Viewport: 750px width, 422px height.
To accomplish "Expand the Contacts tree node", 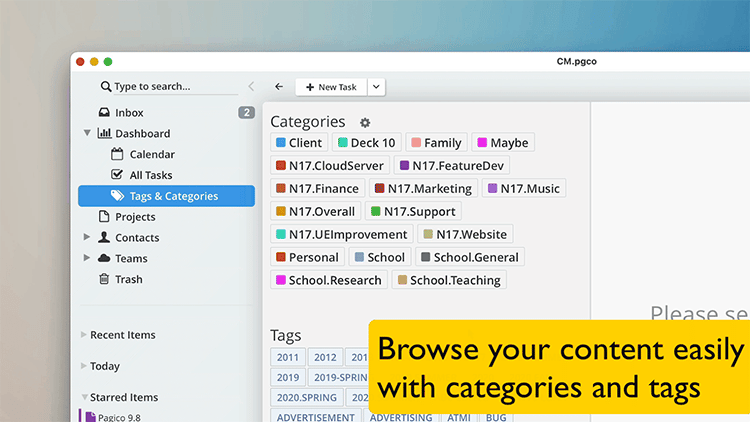I will pos(87,237).
